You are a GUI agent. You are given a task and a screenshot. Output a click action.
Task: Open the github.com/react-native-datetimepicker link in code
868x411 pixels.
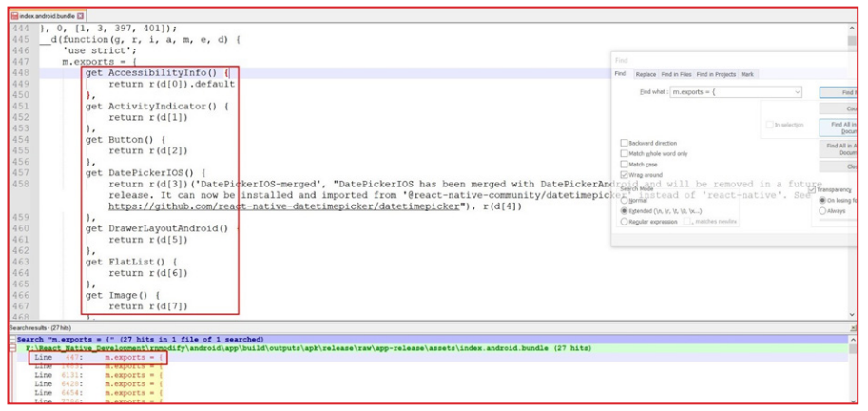(285, 206)
